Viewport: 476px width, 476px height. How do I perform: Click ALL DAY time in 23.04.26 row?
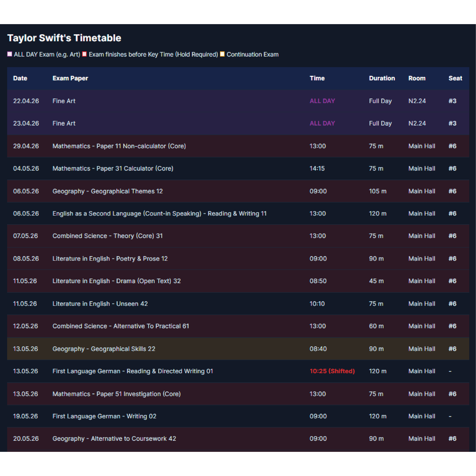coord(322,123)
